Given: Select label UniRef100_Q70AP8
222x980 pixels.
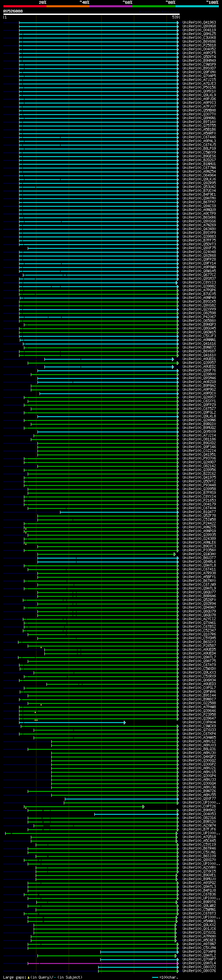Looking at the screenshot, I should pyautogui.click(x=199, y=951).
